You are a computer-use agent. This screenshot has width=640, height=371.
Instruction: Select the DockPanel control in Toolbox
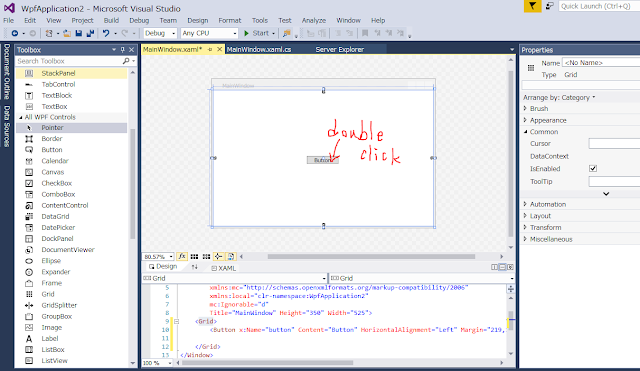72,238
